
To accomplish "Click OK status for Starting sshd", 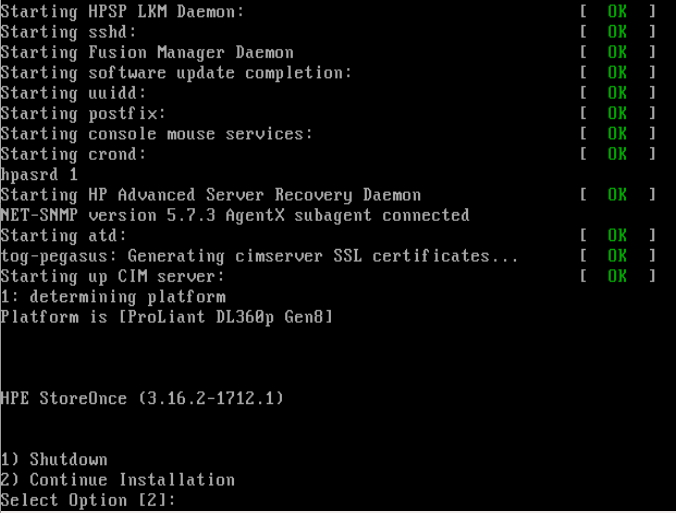I will (x=617, y=31).
